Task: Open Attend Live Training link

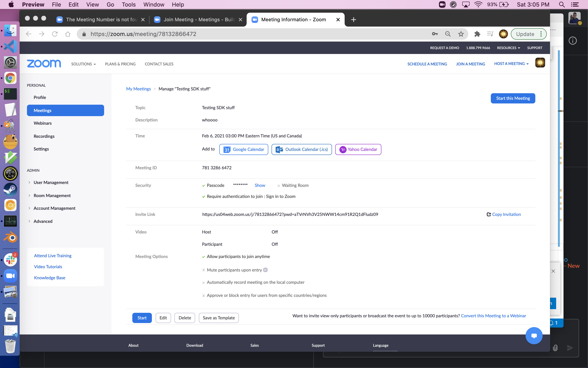Action: [x=53, y=256]
